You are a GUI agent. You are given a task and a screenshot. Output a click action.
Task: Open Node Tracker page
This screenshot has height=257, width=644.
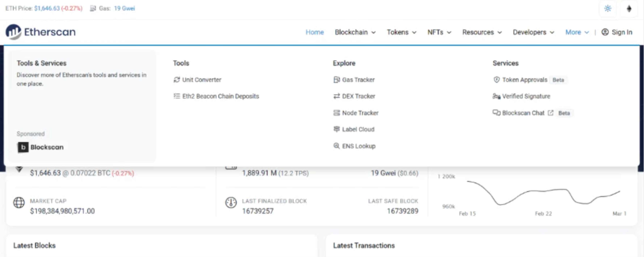pyautogui.click(x=356, y=113)
